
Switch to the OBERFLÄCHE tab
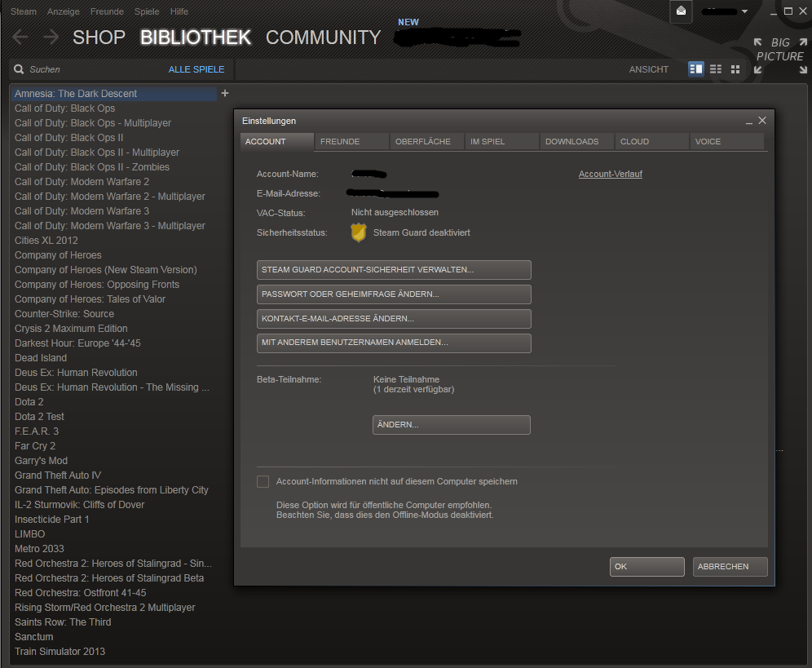(x=426, y=141)
